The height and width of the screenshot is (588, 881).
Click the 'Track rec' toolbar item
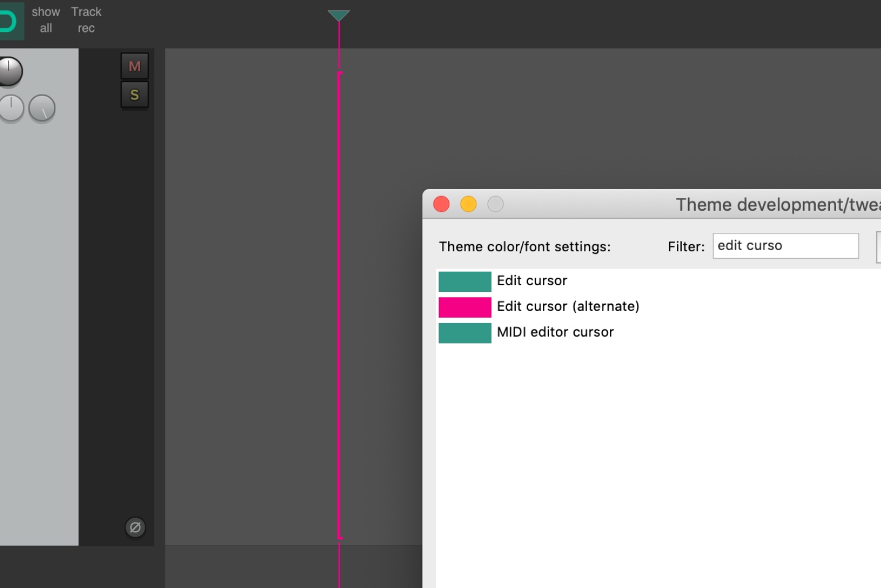coord(86,19)
